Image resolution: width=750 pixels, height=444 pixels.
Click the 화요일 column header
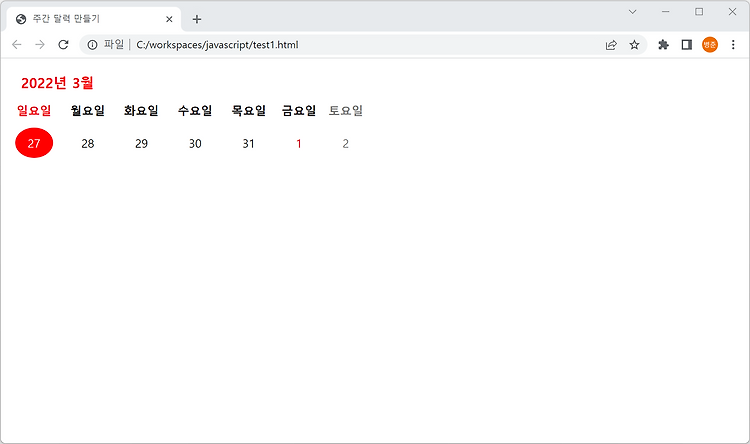coord(141,111)
